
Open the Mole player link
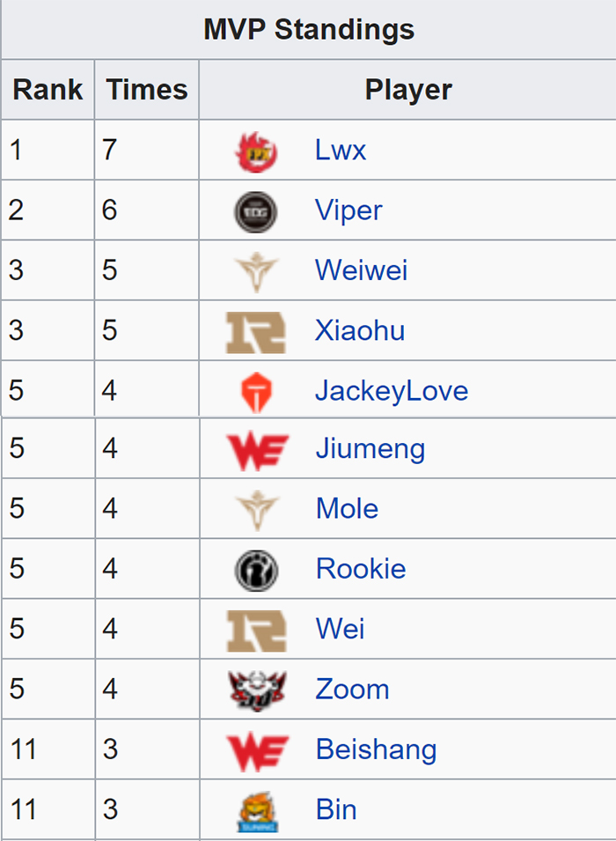coord(347,508)
